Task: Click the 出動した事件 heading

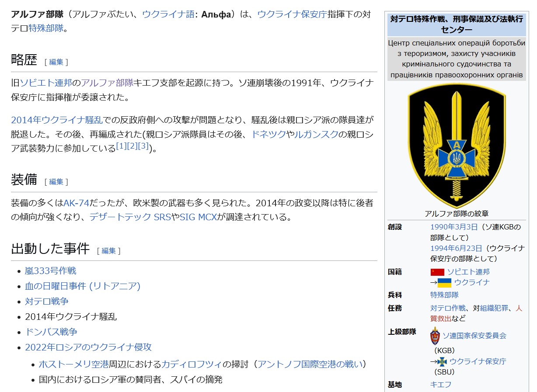Action: click(50, 249)
